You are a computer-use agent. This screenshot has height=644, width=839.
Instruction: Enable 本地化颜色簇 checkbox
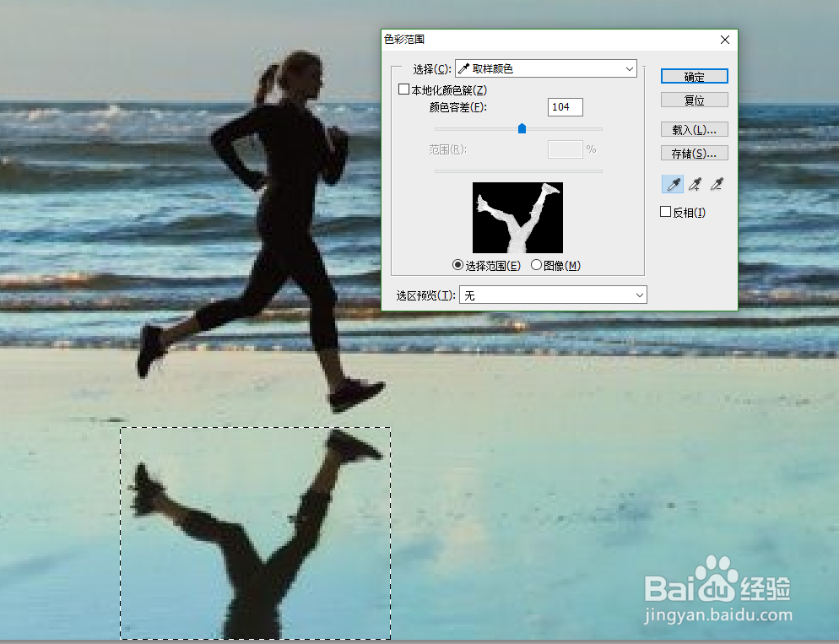tap(404, 89)
